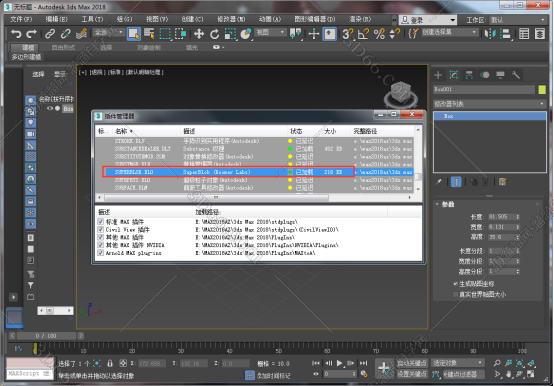
Task: Choose Rectangular Selection Region icon
Action: [x=165, y=34]
